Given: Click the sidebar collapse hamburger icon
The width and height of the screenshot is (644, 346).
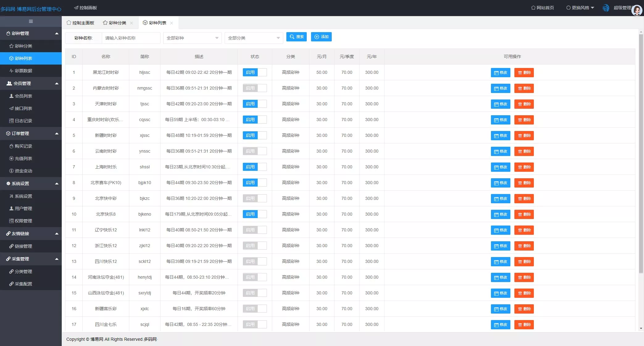Looking at the screenshot, I should (31, 21).
